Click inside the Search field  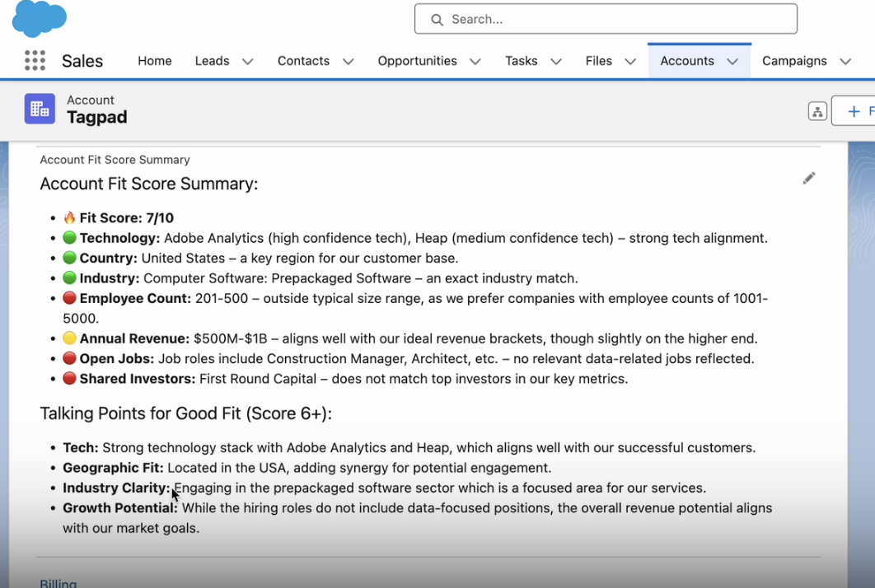606,19
